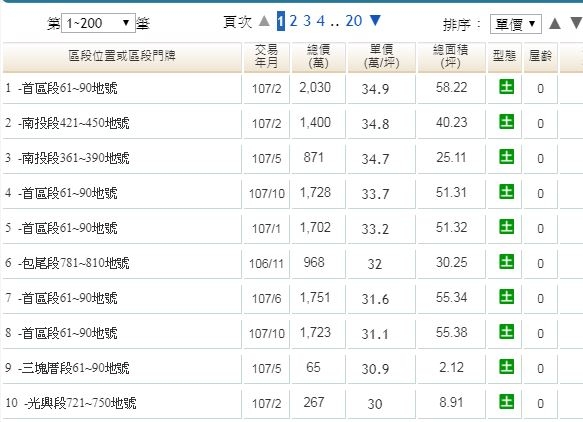Go to page 4

(321, 21)
